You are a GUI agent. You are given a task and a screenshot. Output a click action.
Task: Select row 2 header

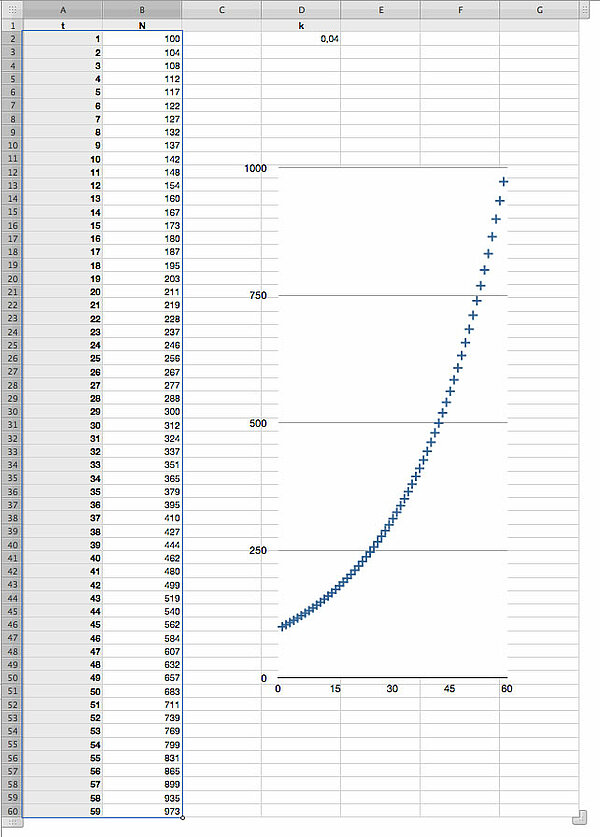click(x=12, y=38)
